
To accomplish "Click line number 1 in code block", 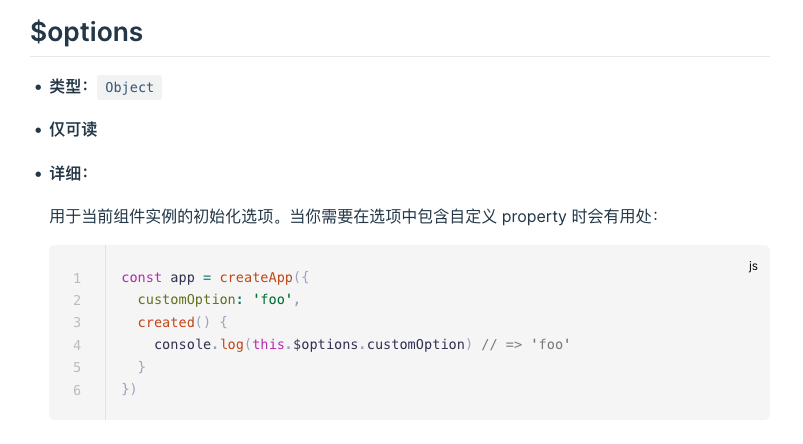I will click(x=76, y=277).
